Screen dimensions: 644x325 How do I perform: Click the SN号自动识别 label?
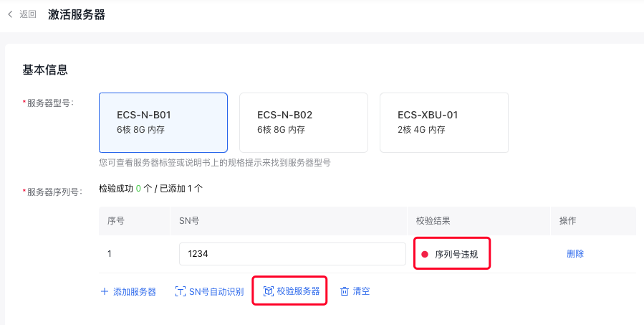[x=216, y=292]
